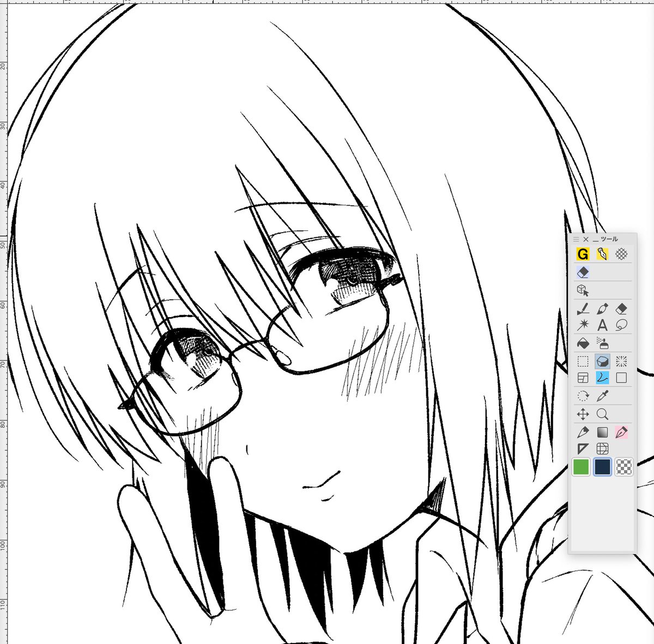
Task: Select the 3D object operation tool
Action: pyautogui.click(x=583, y=290)
